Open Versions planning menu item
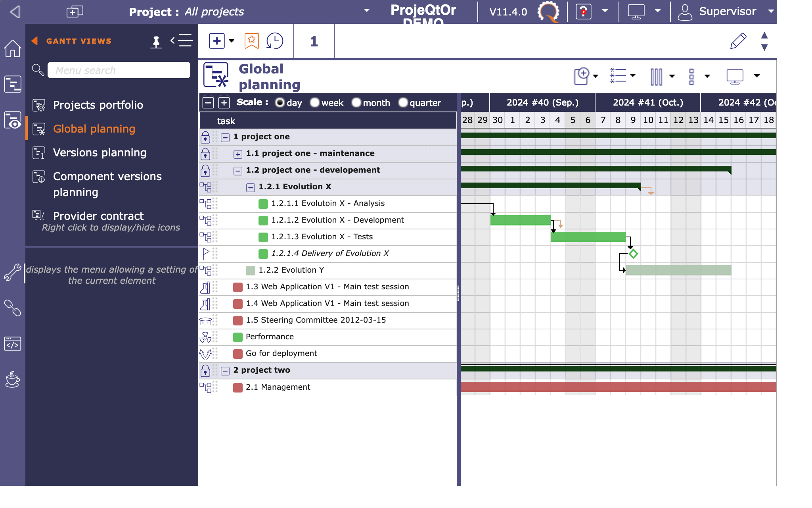This screenshot has height=508, width=812. [100, 153]
